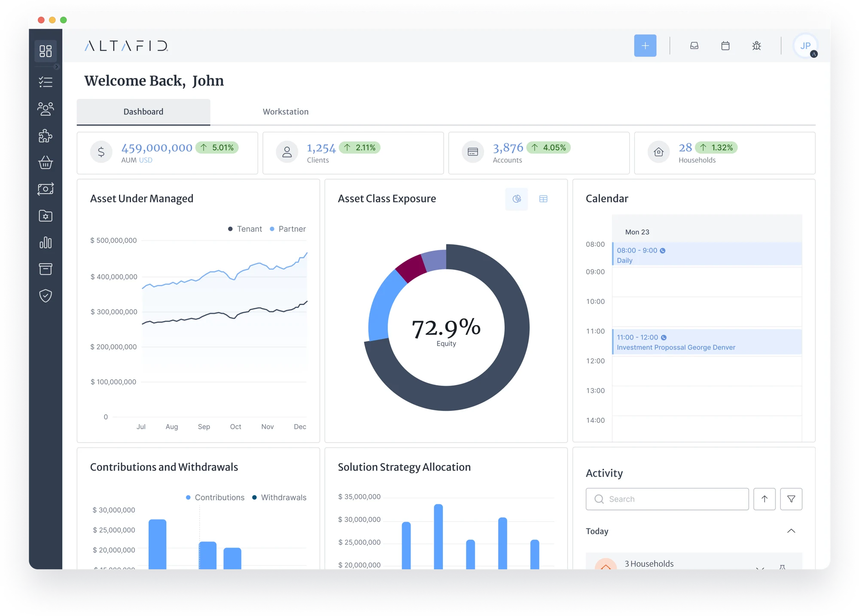Open the clients group sidebar icon
Viewport: 859px width, 616px height.
pos(46,109)
